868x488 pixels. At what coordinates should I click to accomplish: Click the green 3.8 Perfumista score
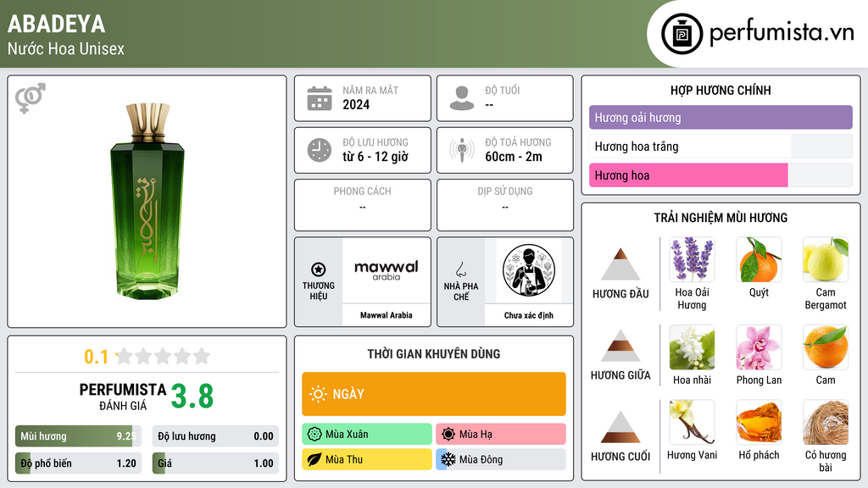pyautogui.click(x=192, y=396)
